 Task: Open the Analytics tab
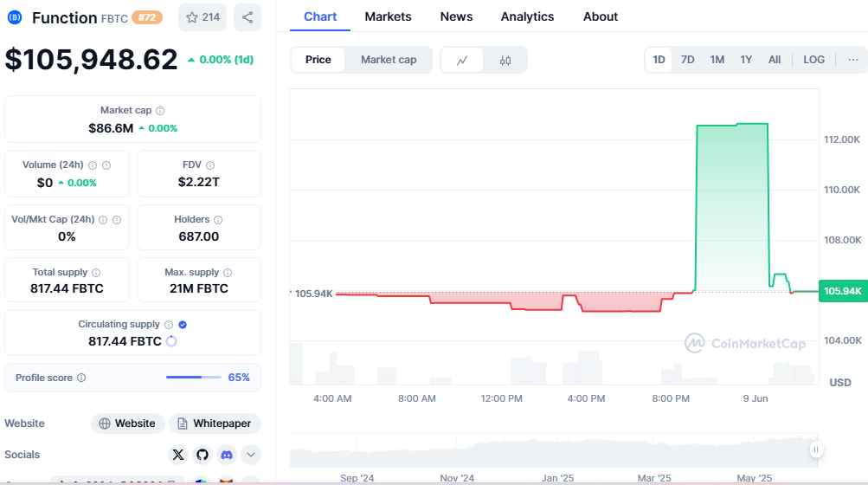[527, 16]
